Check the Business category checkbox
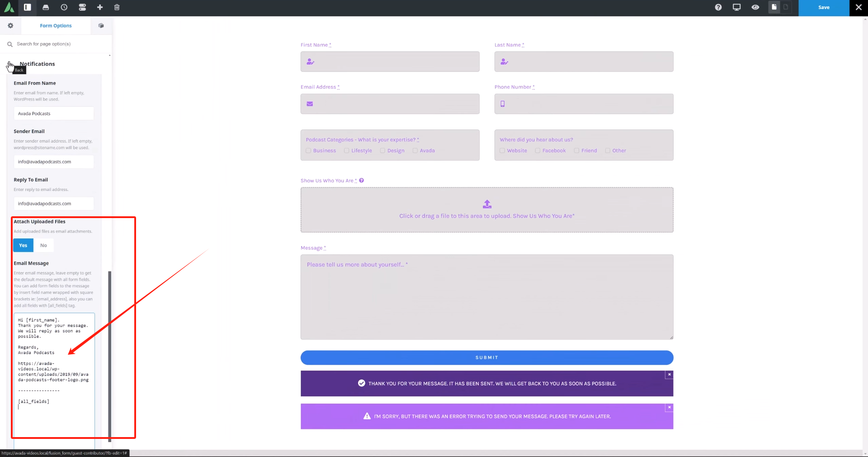This screenshot has width=868, height=457. pos(308,151)
